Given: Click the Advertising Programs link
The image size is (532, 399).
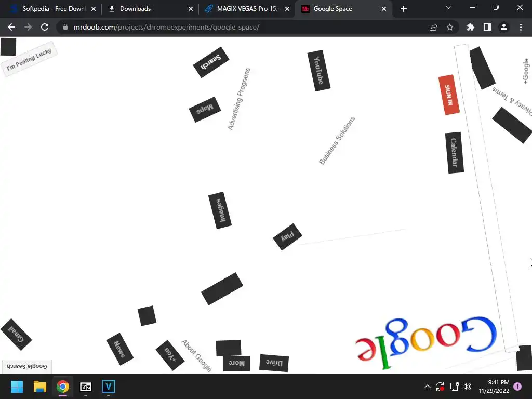Looking at the screenshot, I should 239,99.
